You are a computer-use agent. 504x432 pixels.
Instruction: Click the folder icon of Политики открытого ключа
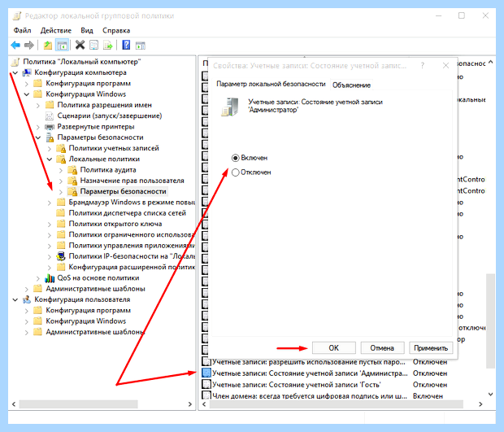coord(61,224)
